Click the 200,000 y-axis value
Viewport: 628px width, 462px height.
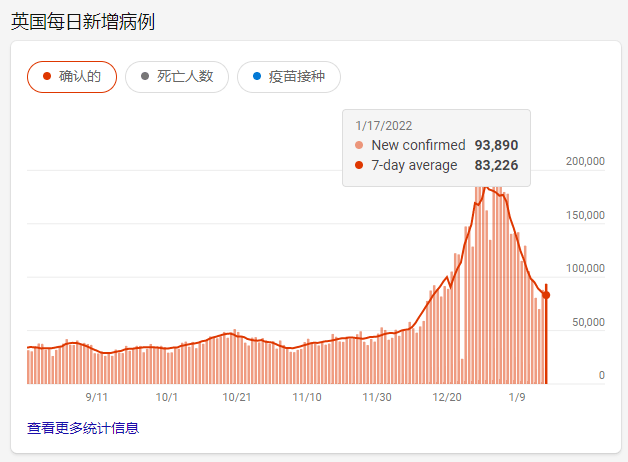pos(585,161)
